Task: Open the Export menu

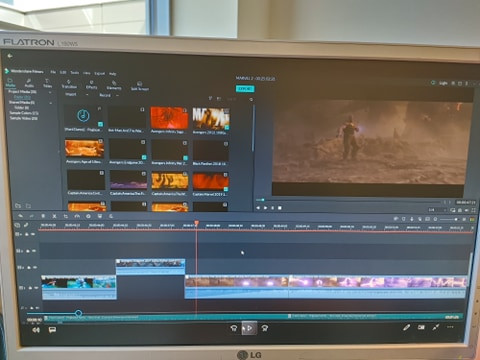Action: [x=99, y=73]
